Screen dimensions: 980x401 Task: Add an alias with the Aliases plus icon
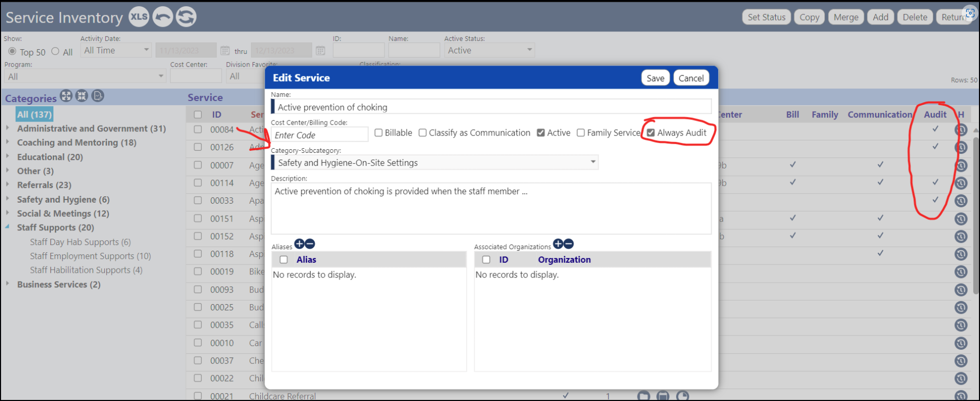(x=299, y=244)
